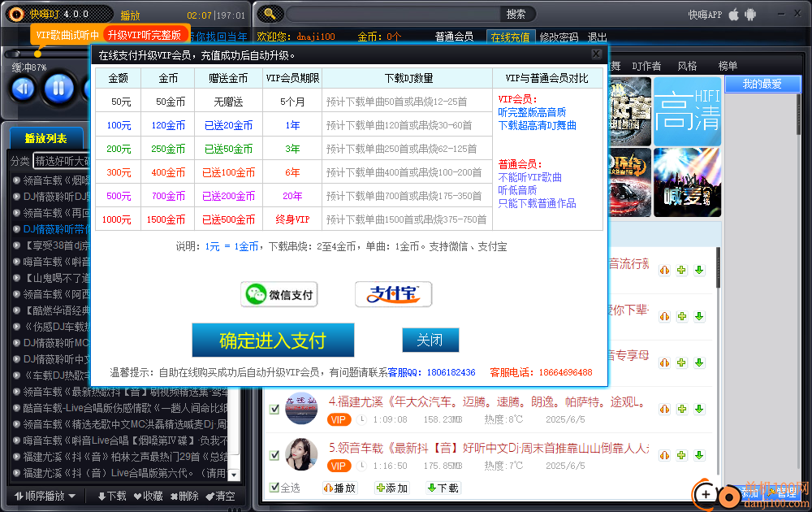Open the HIFI 高清 thumbnail
Image resolution: width=812 pixels, height=512 pixels.
pyautogui.click(x=687, y=111)
